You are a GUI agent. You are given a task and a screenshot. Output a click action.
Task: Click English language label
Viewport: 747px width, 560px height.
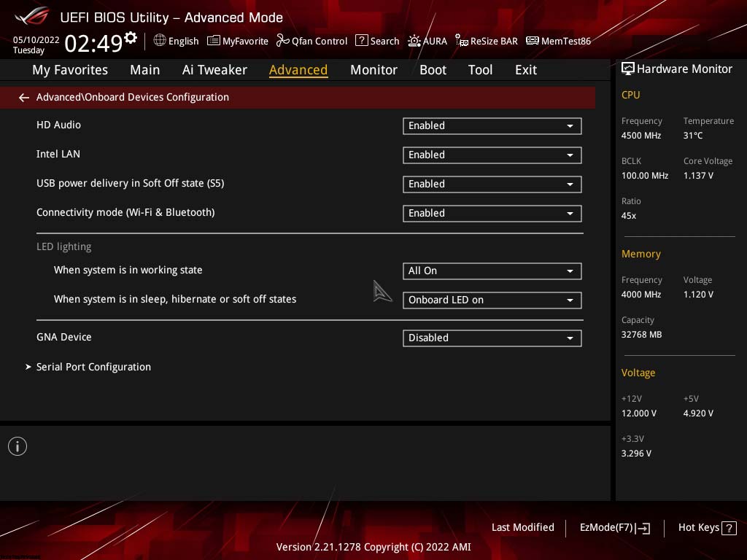point(183,42)
